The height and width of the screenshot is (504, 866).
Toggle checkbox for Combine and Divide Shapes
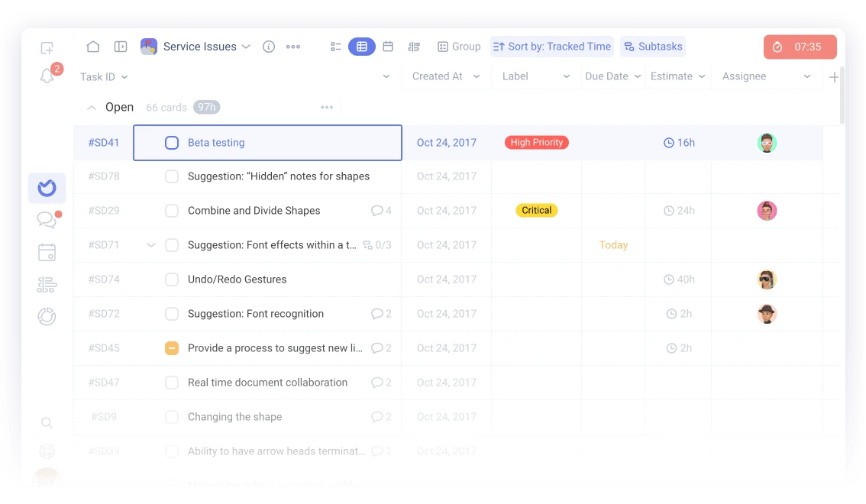point(172,211)
